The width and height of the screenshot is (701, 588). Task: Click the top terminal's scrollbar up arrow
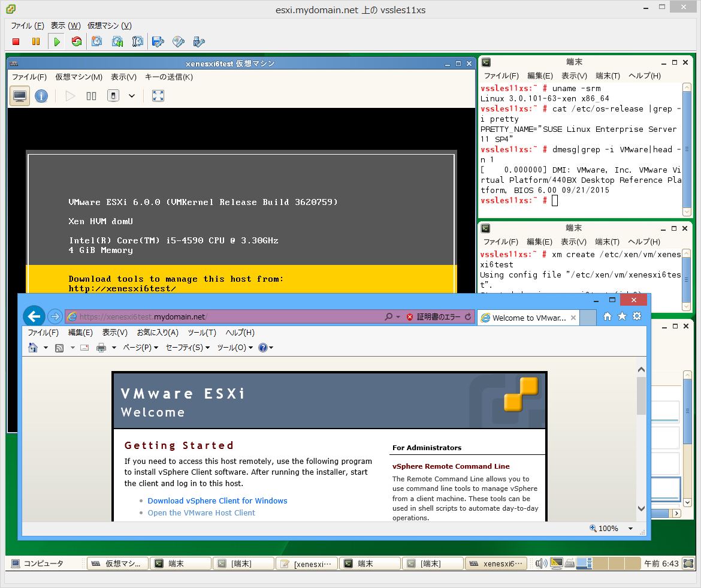[687, 87]
